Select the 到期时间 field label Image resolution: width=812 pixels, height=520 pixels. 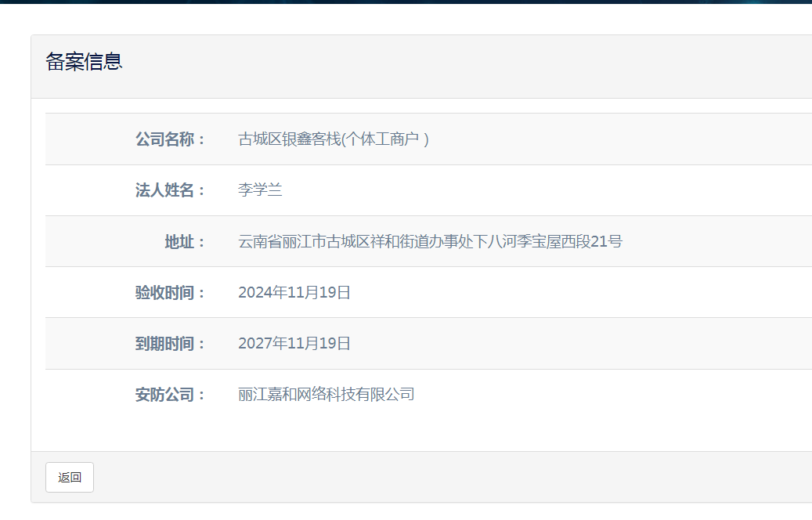(x=169, y=344)
